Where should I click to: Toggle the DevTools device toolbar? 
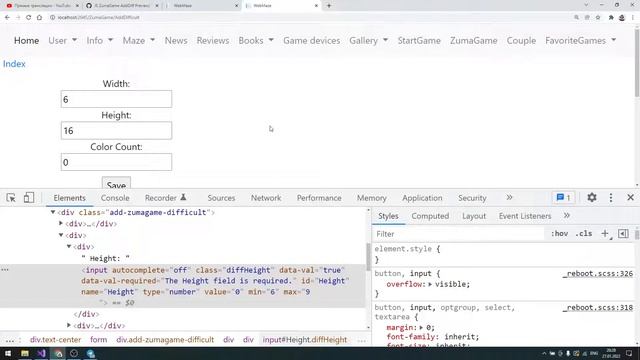coord(29,198)
